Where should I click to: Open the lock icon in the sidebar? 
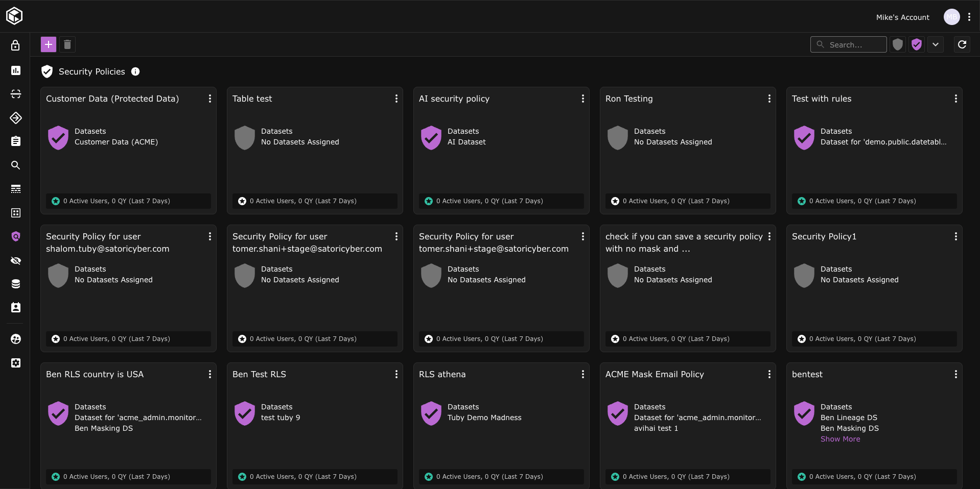pyautogui.click(x=16, y=45)
